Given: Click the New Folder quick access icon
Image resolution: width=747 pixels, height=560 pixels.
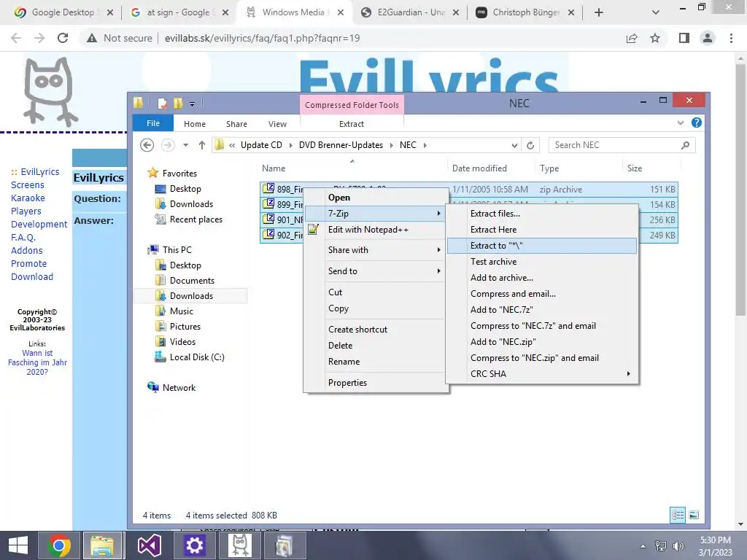Looking at the screenshot, I should coord(178,104).
